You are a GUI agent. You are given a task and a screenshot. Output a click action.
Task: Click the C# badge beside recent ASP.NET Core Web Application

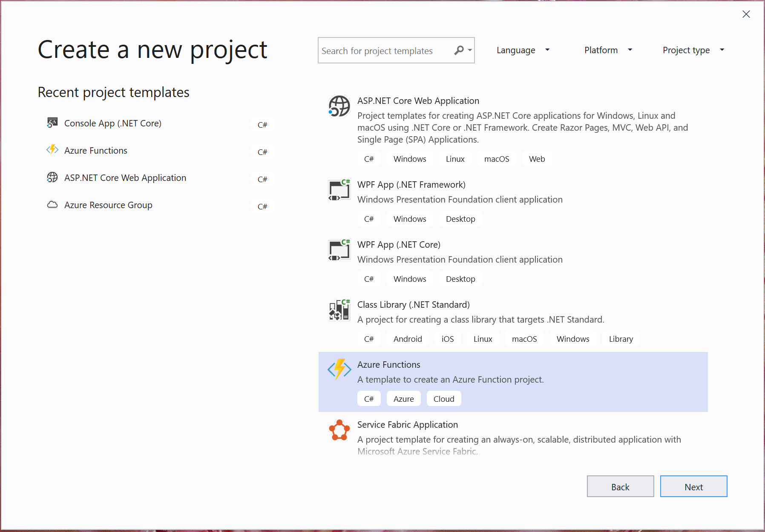[x=262, y=179]
